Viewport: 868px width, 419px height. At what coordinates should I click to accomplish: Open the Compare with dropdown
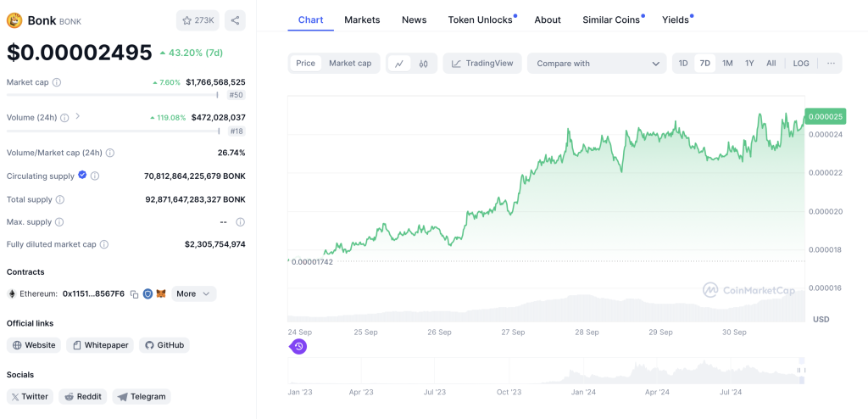pos(596,63)
